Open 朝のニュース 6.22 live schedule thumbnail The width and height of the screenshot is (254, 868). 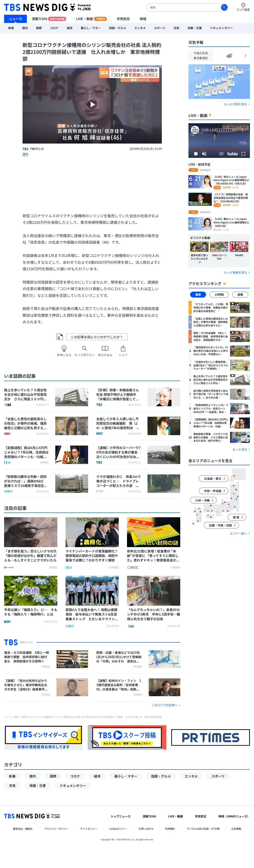(x=200, y=224)
